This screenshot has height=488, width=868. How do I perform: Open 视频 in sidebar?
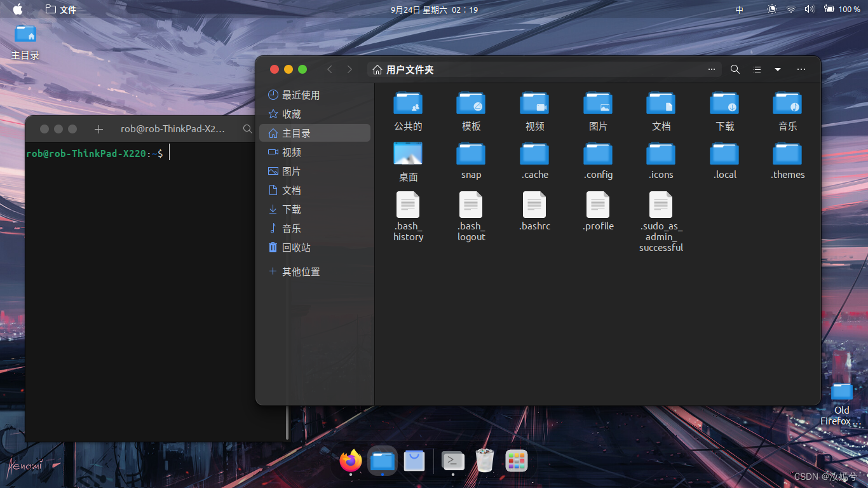tap(315, 152)
